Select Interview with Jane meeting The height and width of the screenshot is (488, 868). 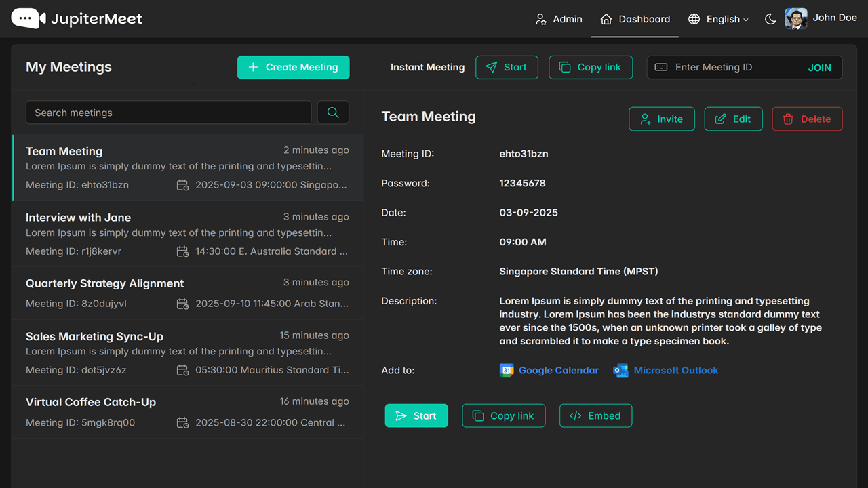(x=187, y=234)
